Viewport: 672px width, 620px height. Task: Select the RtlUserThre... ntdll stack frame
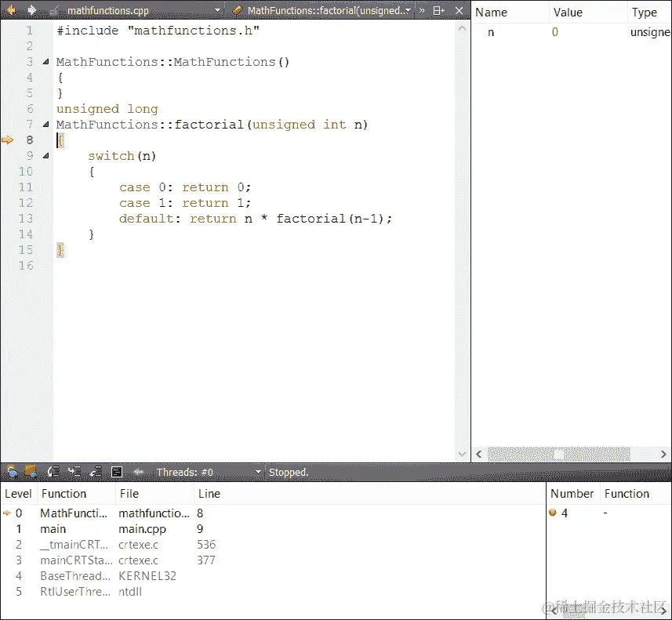point(273,592)
